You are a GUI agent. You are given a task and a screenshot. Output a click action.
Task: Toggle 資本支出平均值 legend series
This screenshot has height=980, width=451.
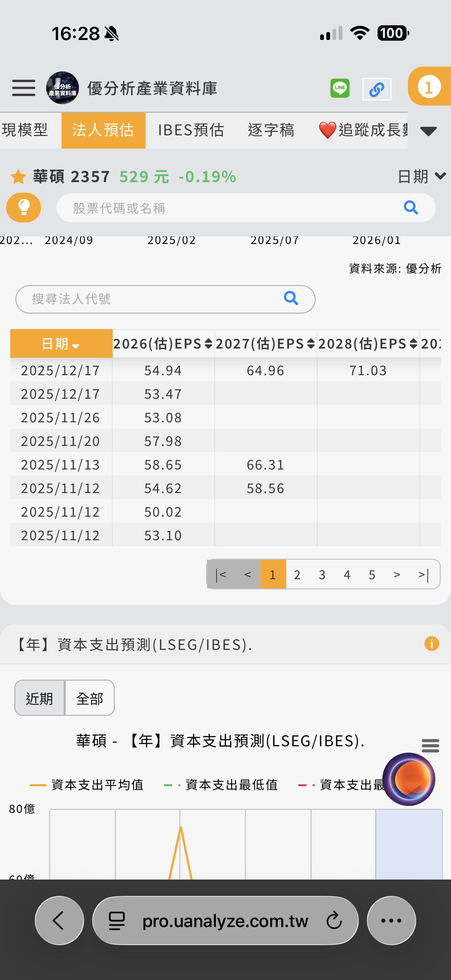(x=87, y=785)
